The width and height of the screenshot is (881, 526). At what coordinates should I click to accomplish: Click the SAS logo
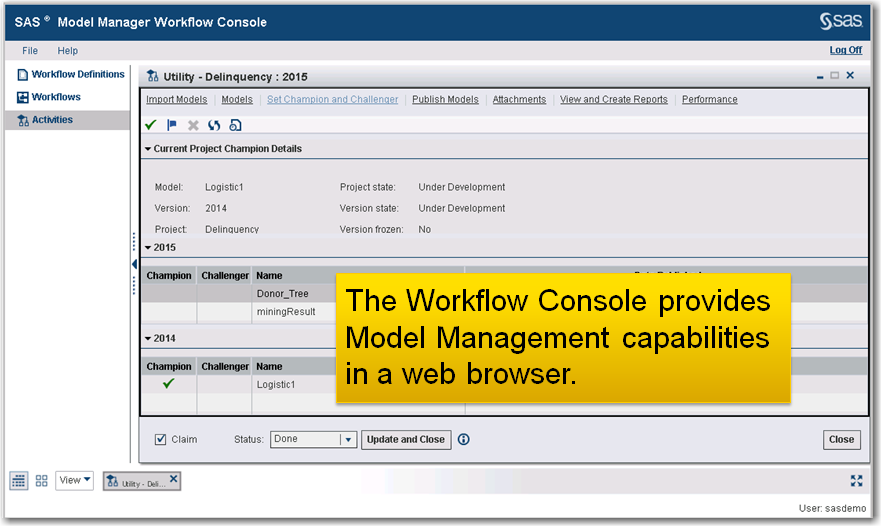(840, 21)
